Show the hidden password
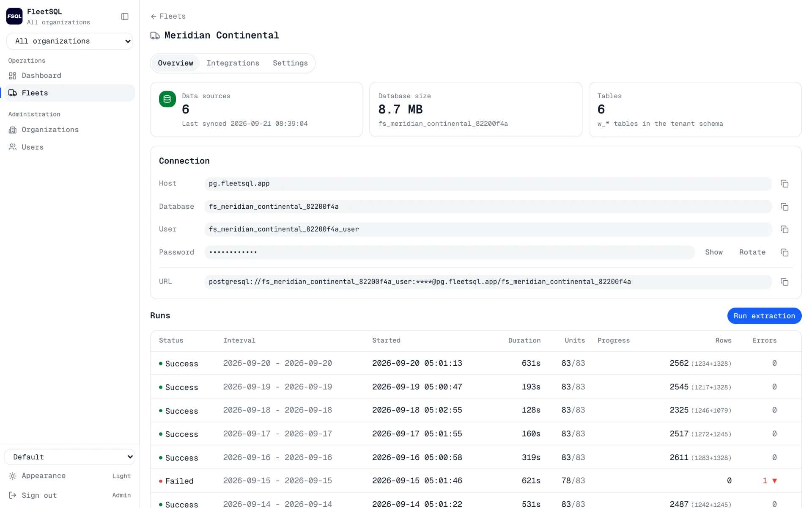 (x=714, y=252)
